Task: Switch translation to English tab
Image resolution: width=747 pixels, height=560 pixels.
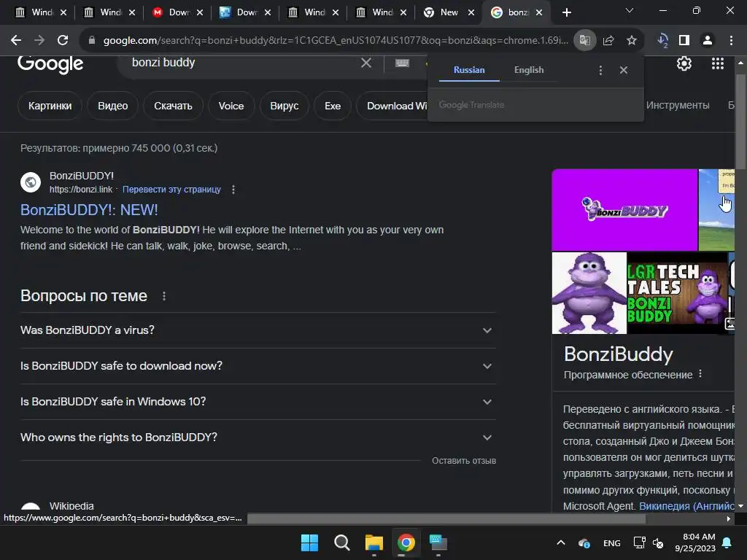Action: click(x=529, y=70)
